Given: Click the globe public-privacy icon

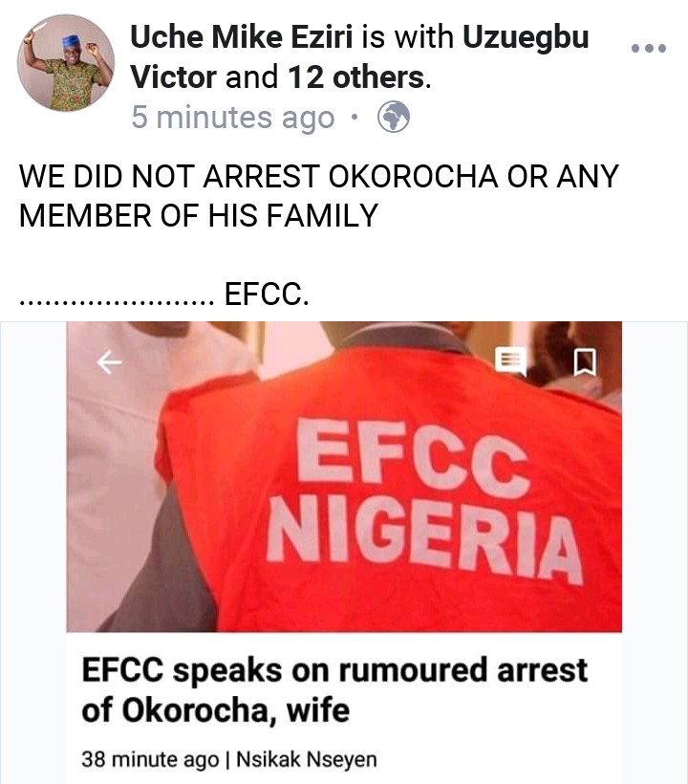Looking at the screenshot, I should coord(394,118).
